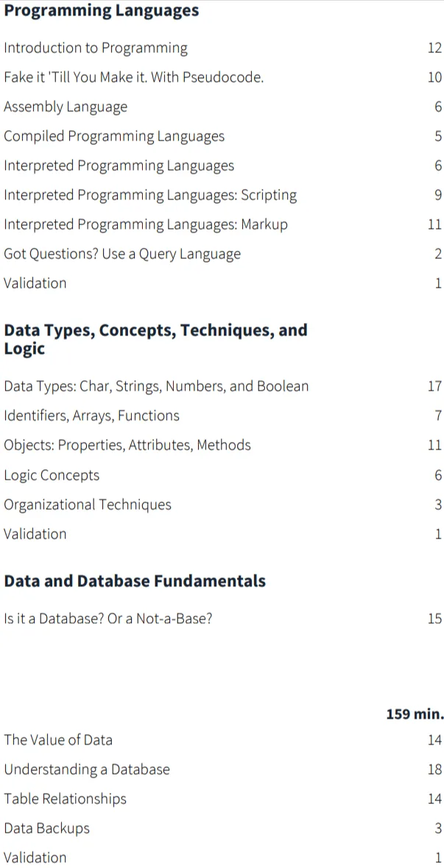
Task: Click the Logic Concepts lesson
Action: [x=52, y=475]
